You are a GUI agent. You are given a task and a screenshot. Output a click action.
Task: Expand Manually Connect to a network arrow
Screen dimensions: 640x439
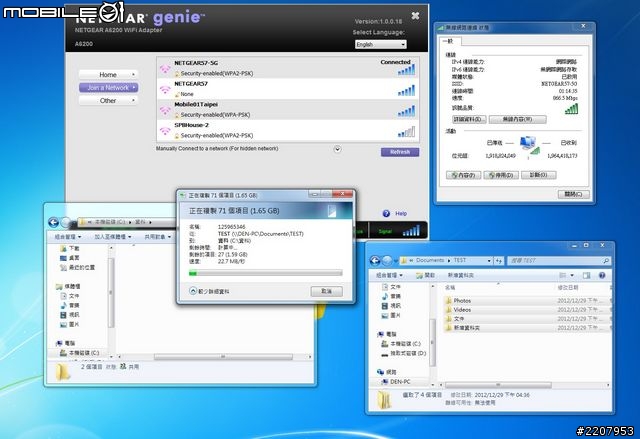coord(337,149)
